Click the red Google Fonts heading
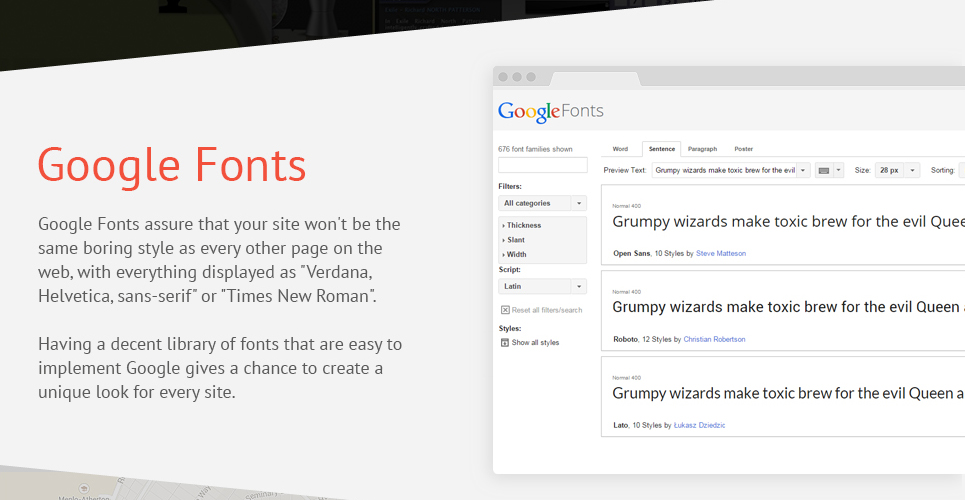965x500 pixels. click(172, 166)
